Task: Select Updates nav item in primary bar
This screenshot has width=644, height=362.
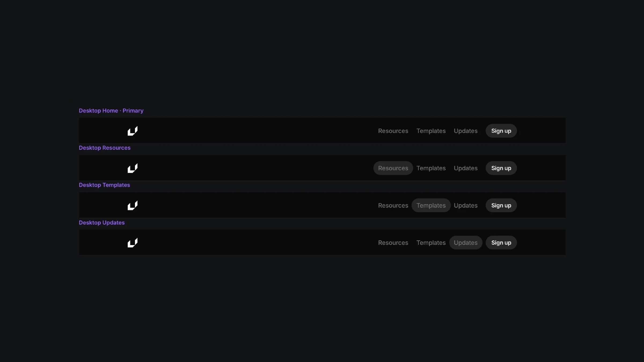Action: [x=465, y=130]
